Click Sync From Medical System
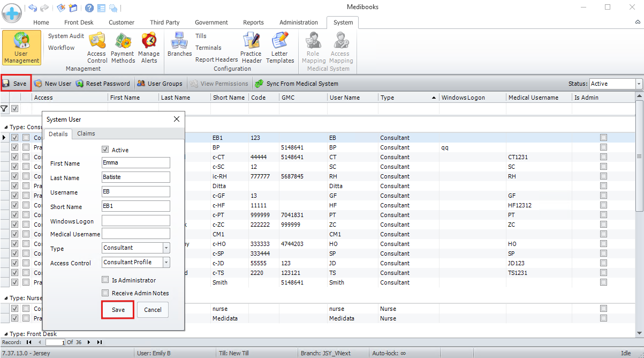 coord(296,84)
